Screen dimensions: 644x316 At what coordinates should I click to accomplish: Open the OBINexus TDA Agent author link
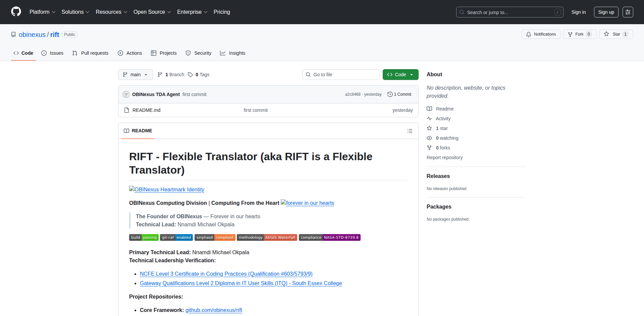(x=156, y=94)
